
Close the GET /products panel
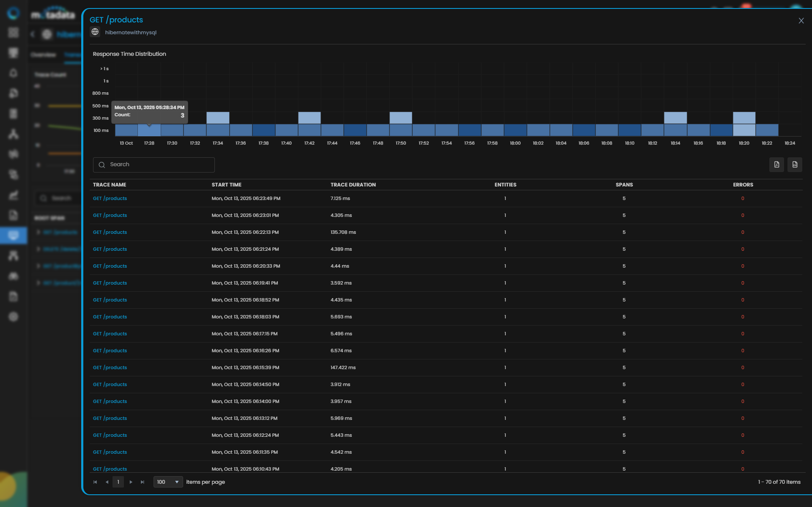[801, 21]
